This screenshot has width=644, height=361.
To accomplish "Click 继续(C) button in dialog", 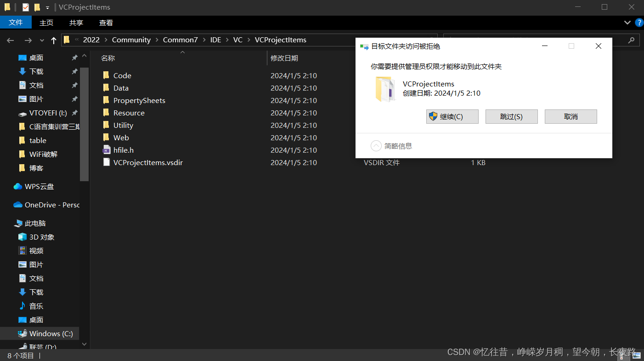I will pyautogui.click(x=452, y=116).
